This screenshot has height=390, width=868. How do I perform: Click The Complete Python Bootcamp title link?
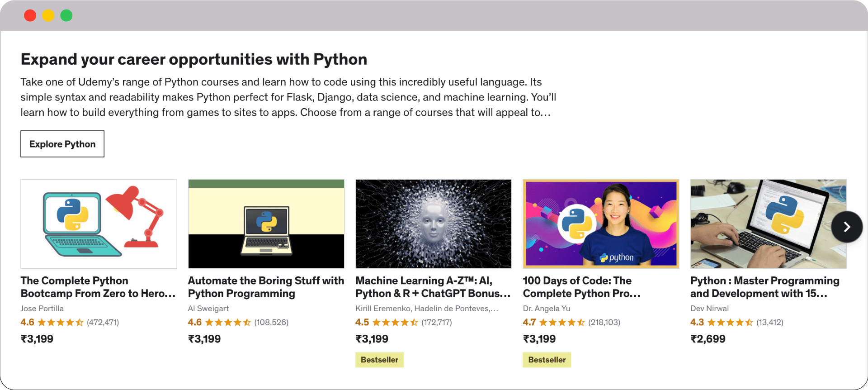tap(98, 287)
